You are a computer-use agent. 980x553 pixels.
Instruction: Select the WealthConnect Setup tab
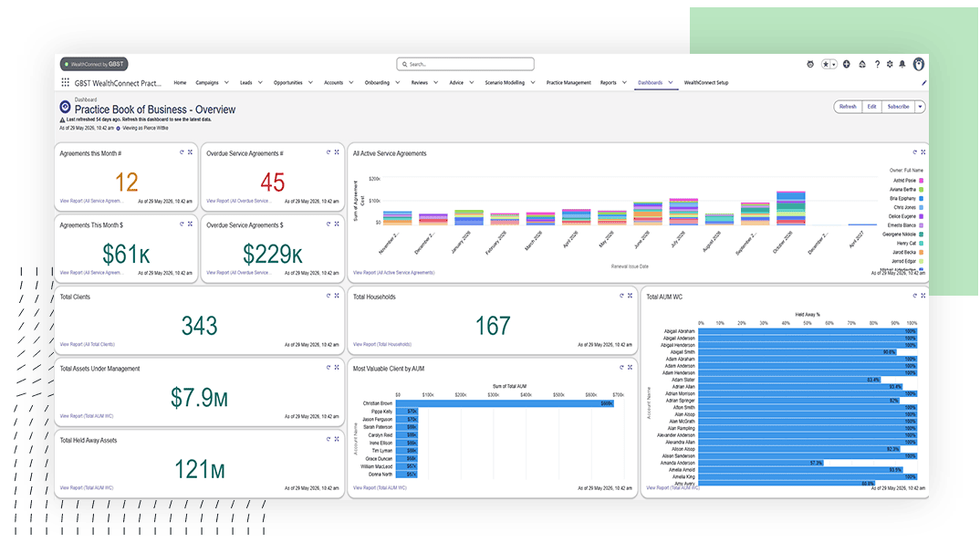coord(706,82)
